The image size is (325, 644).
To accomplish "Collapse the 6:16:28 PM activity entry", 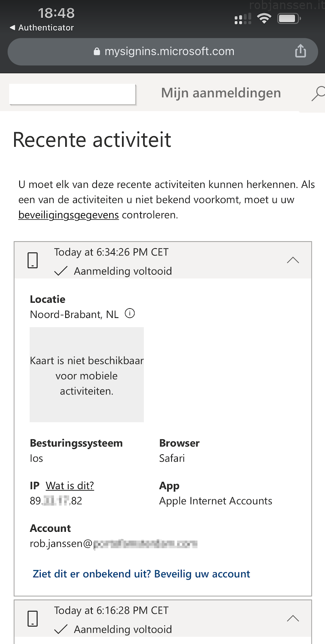I will pos(293,618).
